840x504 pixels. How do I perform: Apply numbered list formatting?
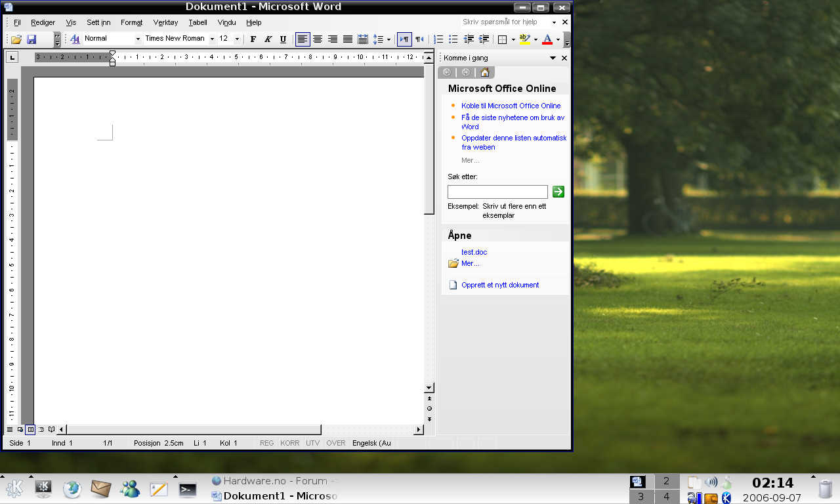(x=438, y=39)
